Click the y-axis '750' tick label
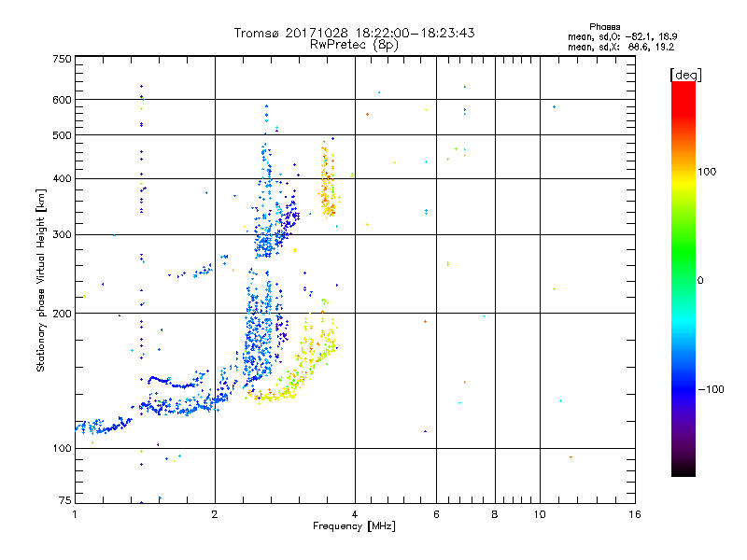747x560 pixels. (x=62, y=59)
